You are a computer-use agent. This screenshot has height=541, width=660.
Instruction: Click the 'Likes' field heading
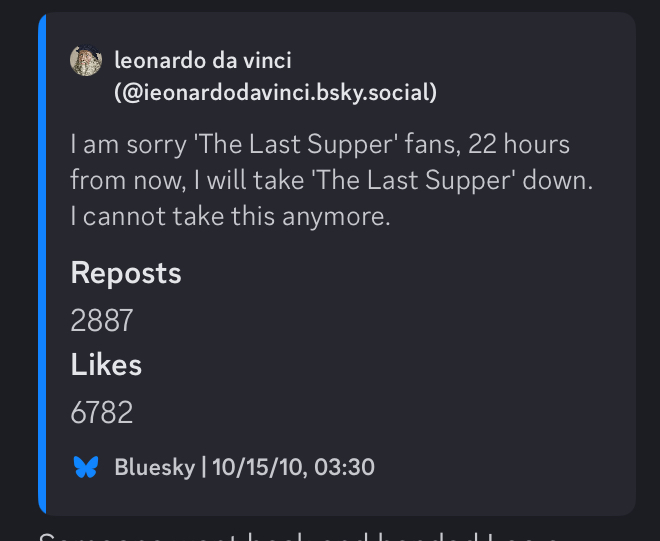(106, 365)
